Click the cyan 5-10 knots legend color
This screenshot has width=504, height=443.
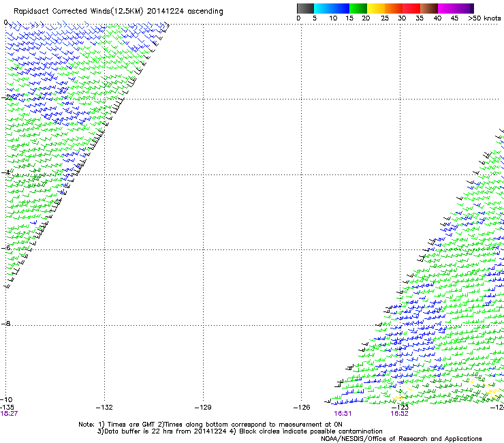click(x=323, y=8)
